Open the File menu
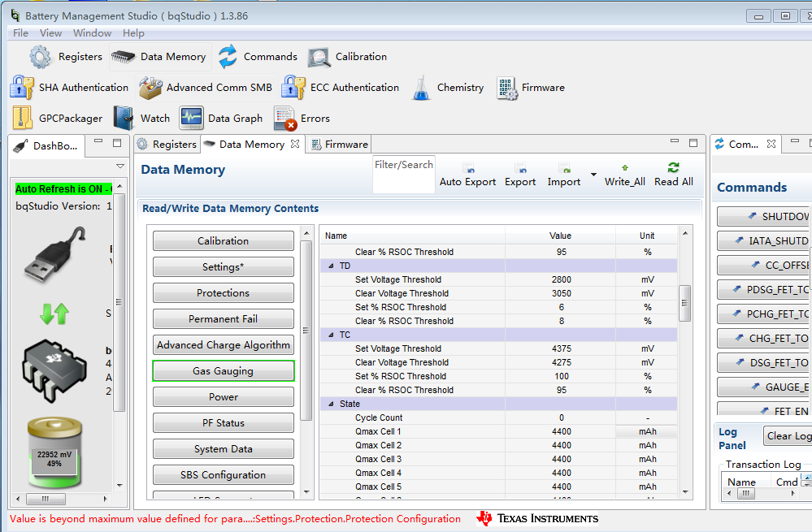The width and height of the screenshot is (812, 532). point(20,33)
